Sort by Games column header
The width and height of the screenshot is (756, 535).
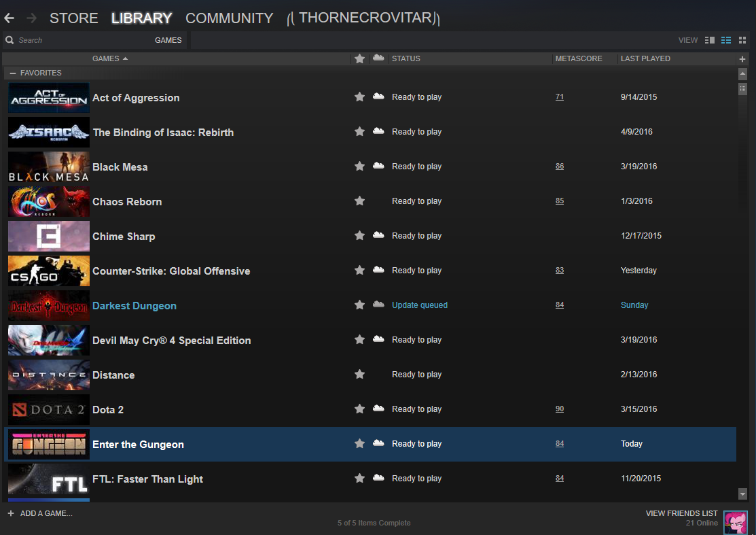point(110,58)
